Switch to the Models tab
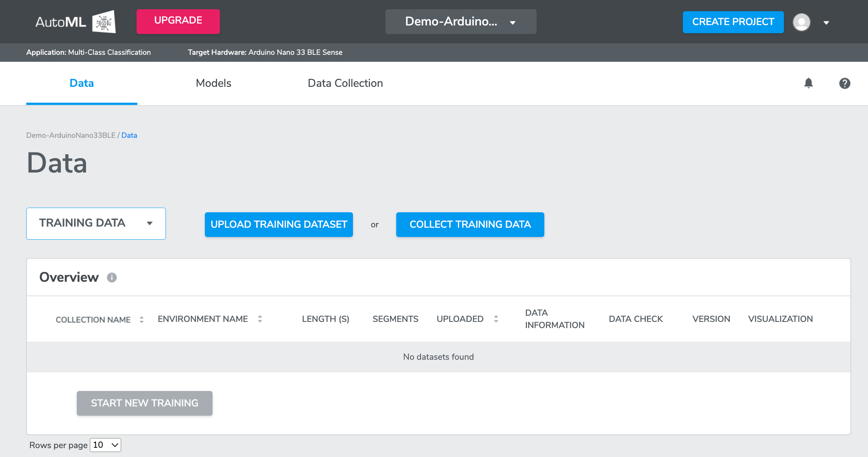This screenshot has height=457, width=868. point(213,83)
